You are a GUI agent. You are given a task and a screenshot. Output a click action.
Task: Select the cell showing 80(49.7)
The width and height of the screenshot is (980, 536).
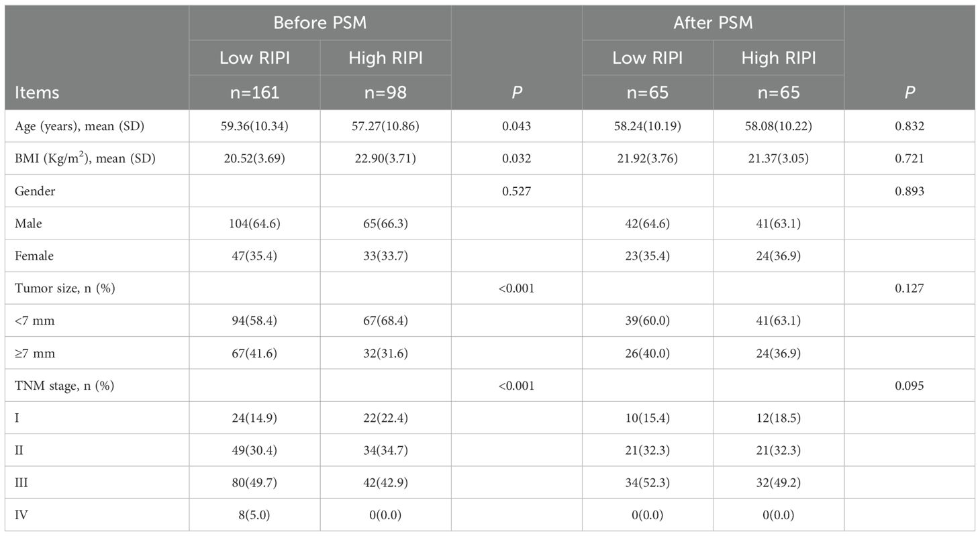tap(254, 483)
